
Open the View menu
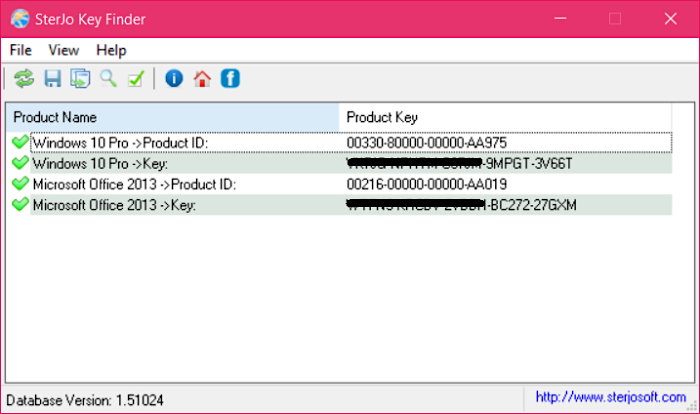63,50
